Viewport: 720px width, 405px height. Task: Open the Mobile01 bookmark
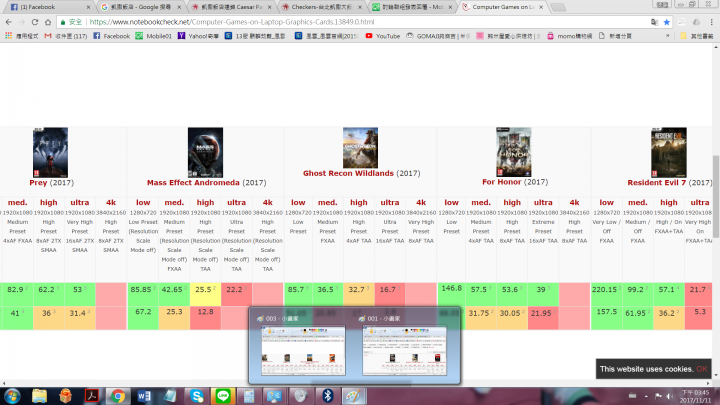tap(153, 36)
